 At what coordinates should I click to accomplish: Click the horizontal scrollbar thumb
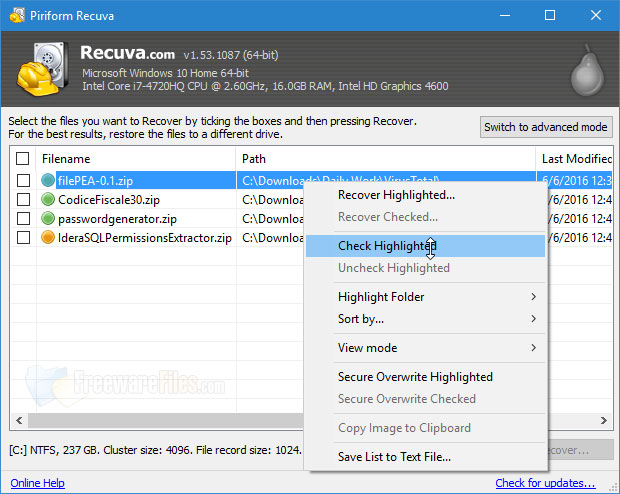click(166, 420)
